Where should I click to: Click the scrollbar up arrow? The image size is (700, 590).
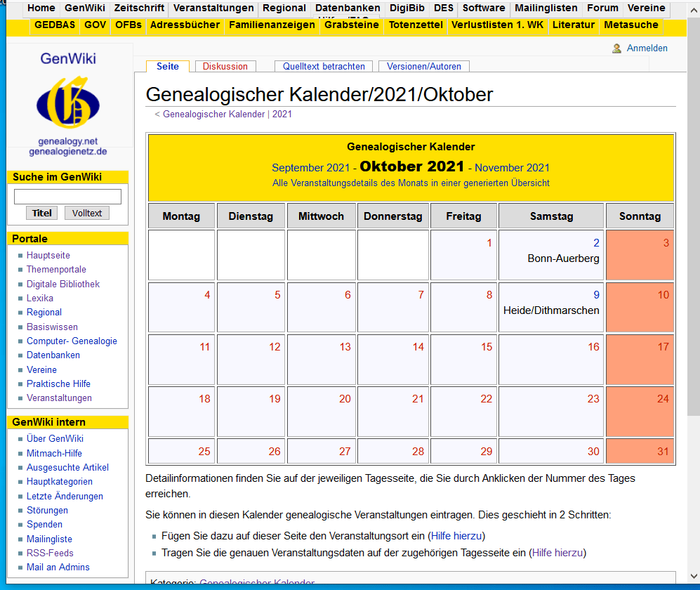[693, 10]
